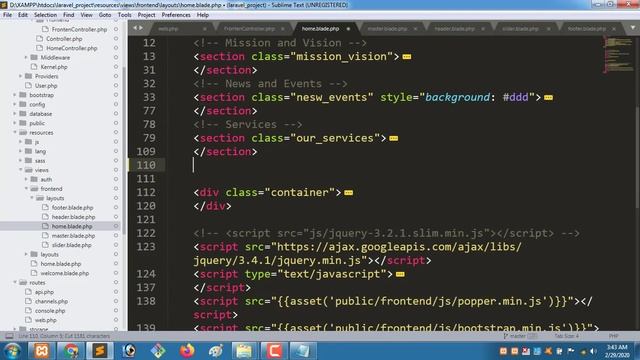The height and width of the screenshot is (360, 640).
Task: Click the database folder icon
Action: (x=23, y=114)
